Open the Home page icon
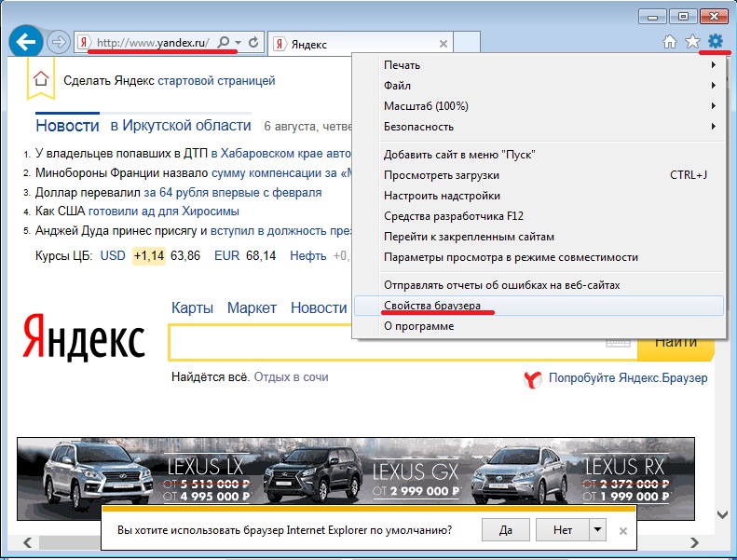The image size is (737, 560). pyautogui.click(x=669, y=42)
